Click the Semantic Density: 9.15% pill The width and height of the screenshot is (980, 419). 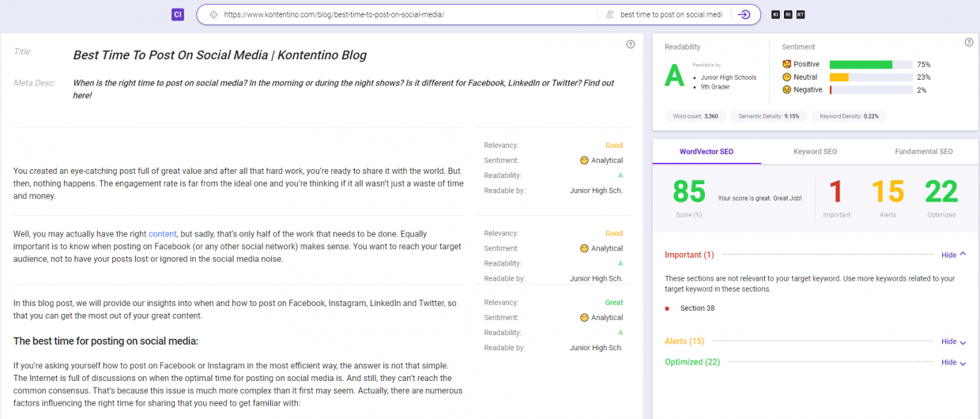pyautogui.click(x=769, y=116)
